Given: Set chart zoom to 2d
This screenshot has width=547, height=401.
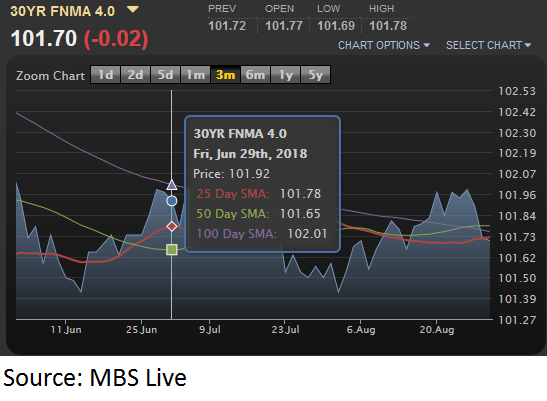Looking at the screenshot, I should (135, 75).
